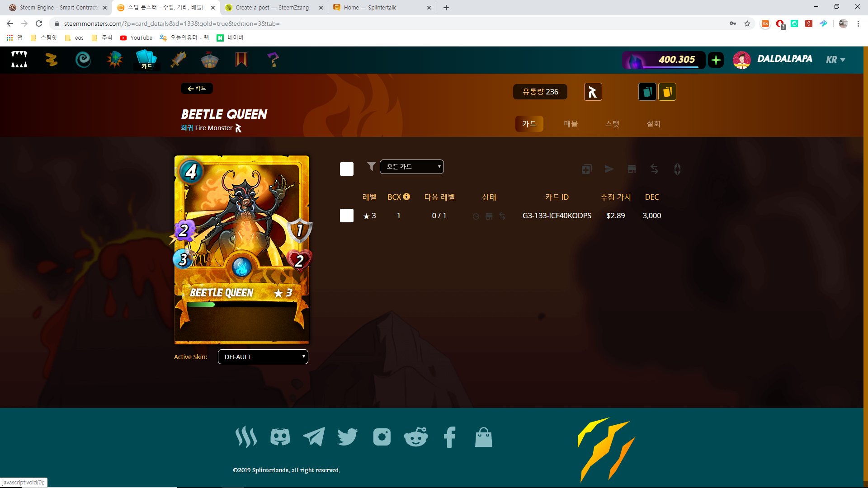Open the Cards section via card icon
The image size is (868, 488).
[146, 59]
